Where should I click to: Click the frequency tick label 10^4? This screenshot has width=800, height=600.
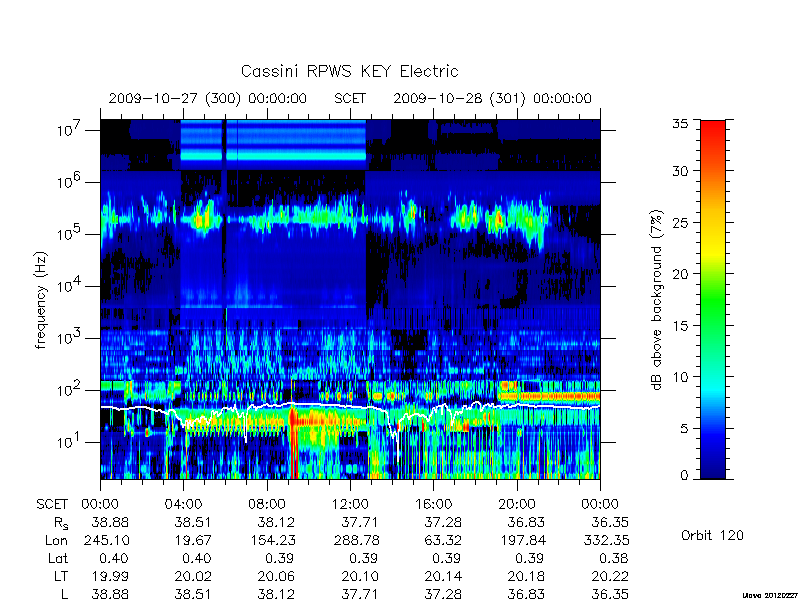70,287
